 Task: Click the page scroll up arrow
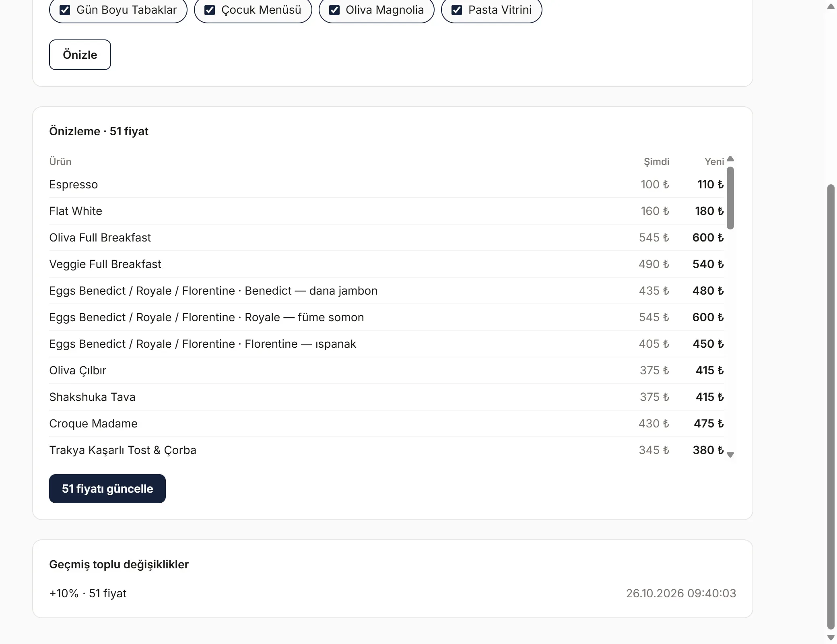pyautogui.click(x=831, y=7)
